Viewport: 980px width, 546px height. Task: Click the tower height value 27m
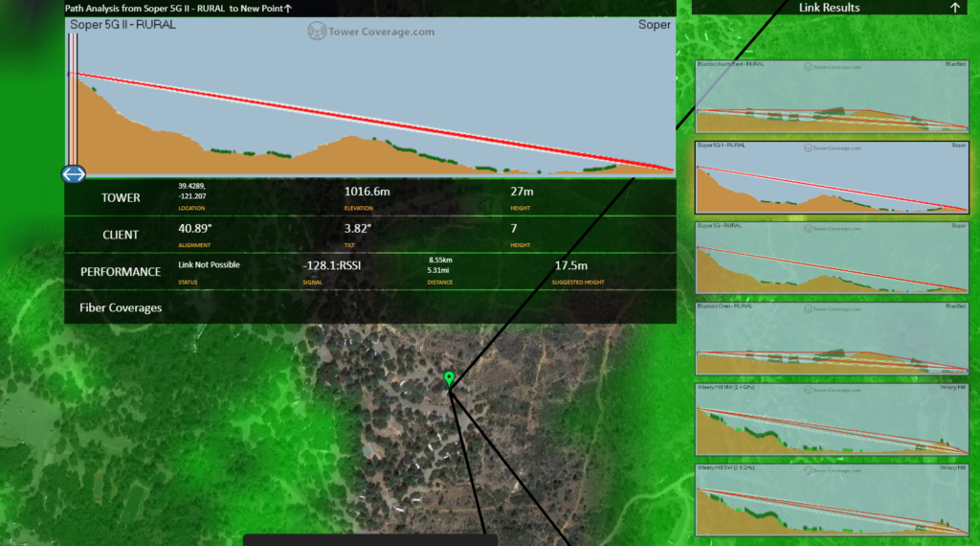click(522, 192)
